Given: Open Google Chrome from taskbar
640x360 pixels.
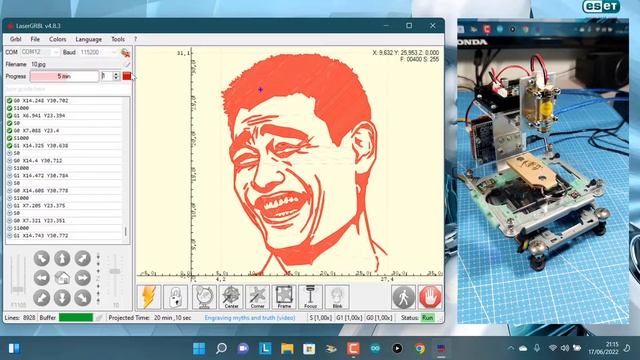Looking at the screenshot, I should click(x=419, y=349).
